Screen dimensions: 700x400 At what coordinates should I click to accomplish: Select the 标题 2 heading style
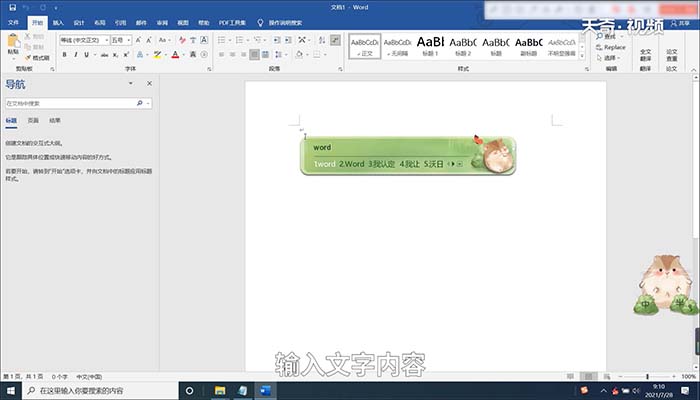coord(463,46)
